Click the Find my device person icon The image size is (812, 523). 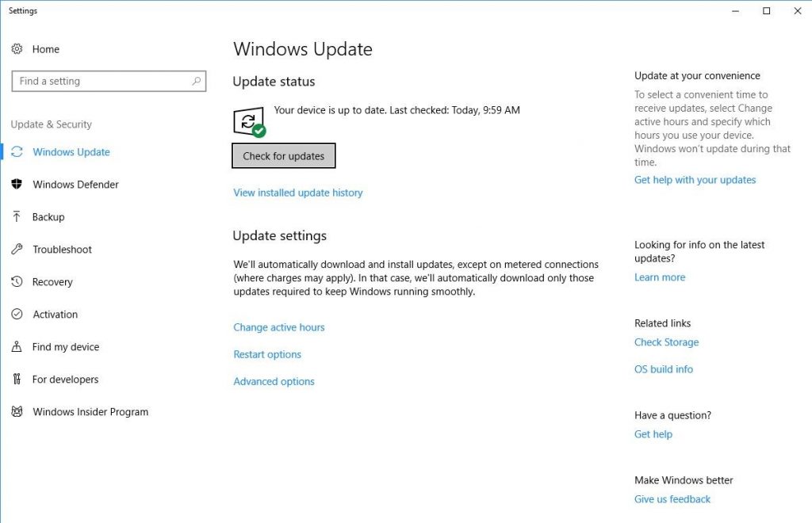pos(17,346)
